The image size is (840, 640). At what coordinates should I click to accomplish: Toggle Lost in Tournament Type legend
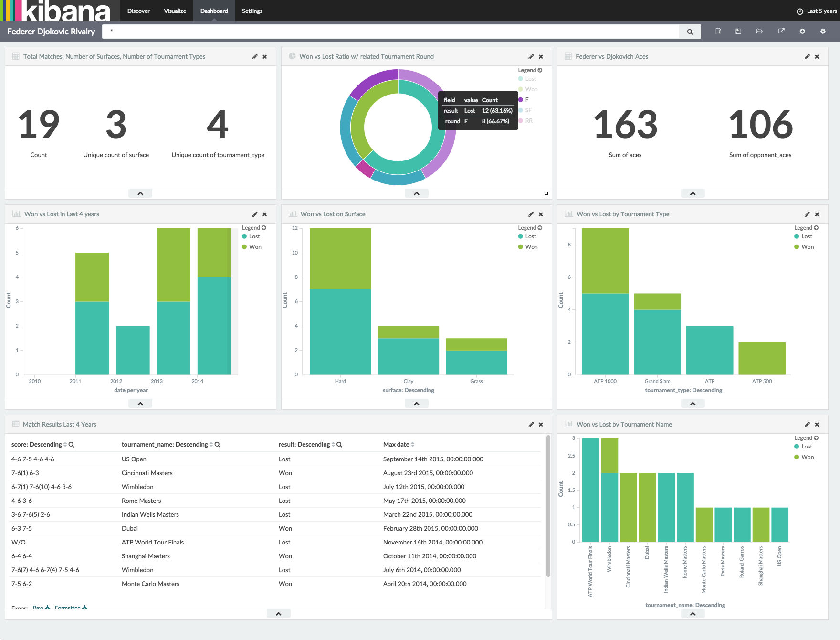pos(803,236)
